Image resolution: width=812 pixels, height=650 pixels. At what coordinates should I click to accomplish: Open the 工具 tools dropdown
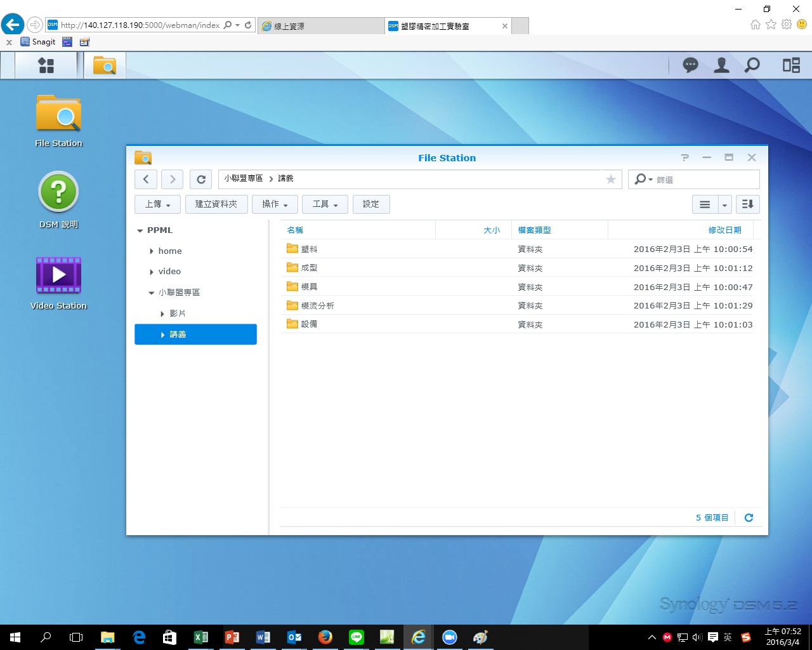pyautogui.click(x=325, y=204)
